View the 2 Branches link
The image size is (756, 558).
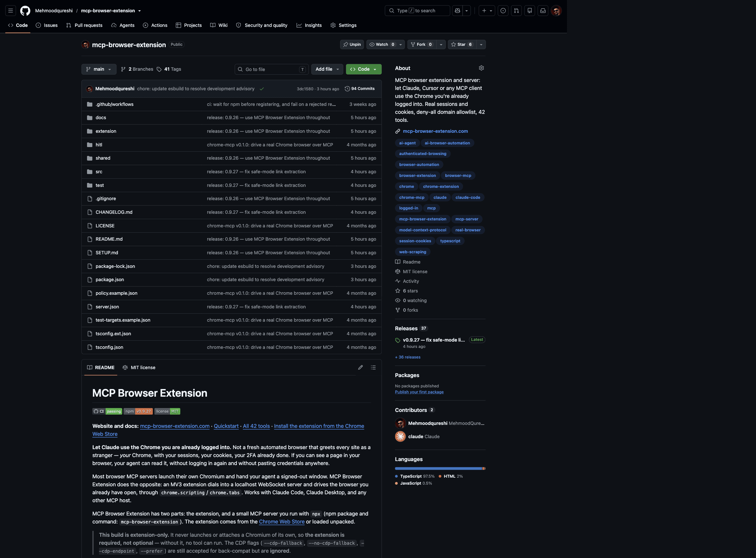pyautogui.click(x=137, y=69)
